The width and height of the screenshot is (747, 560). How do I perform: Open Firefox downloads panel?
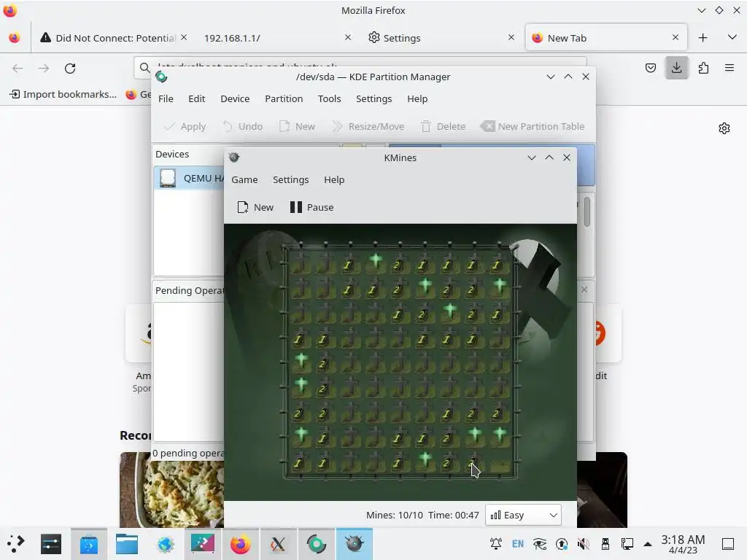[x=676, y=68]
